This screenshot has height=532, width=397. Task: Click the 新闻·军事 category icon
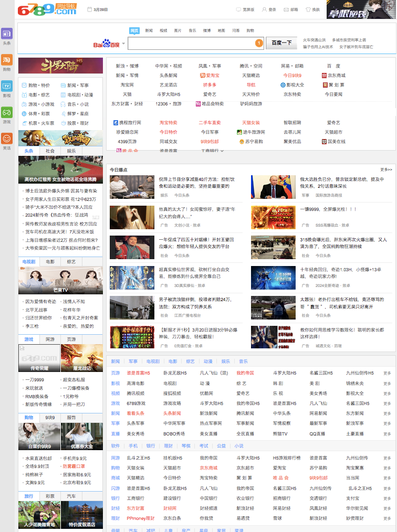coord(63,85)
